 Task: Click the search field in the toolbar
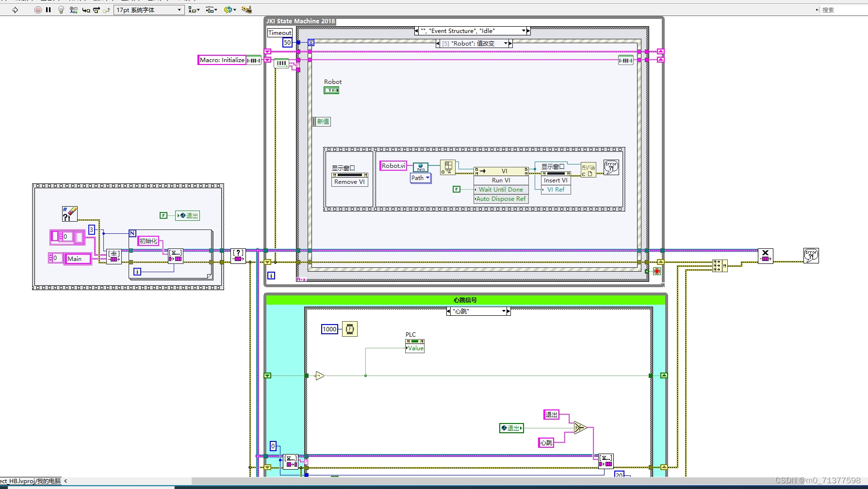coord(844,10)
